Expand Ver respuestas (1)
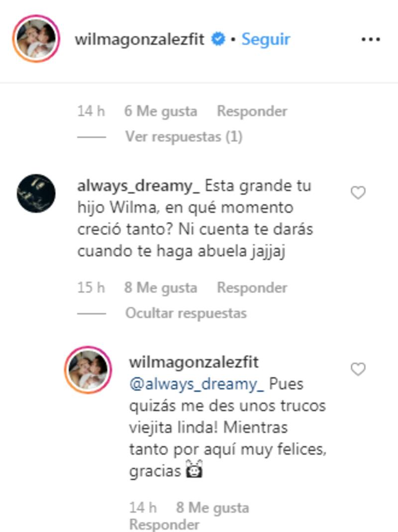 184,137
